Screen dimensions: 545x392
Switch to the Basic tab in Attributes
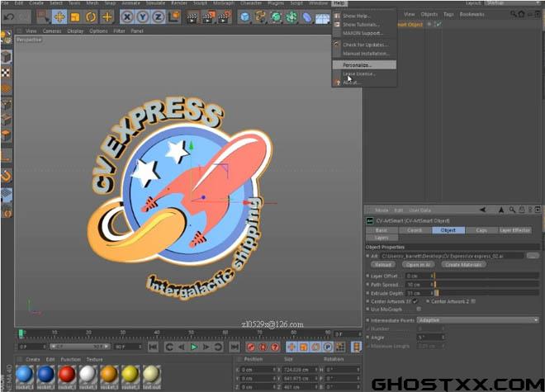point(381,230)
